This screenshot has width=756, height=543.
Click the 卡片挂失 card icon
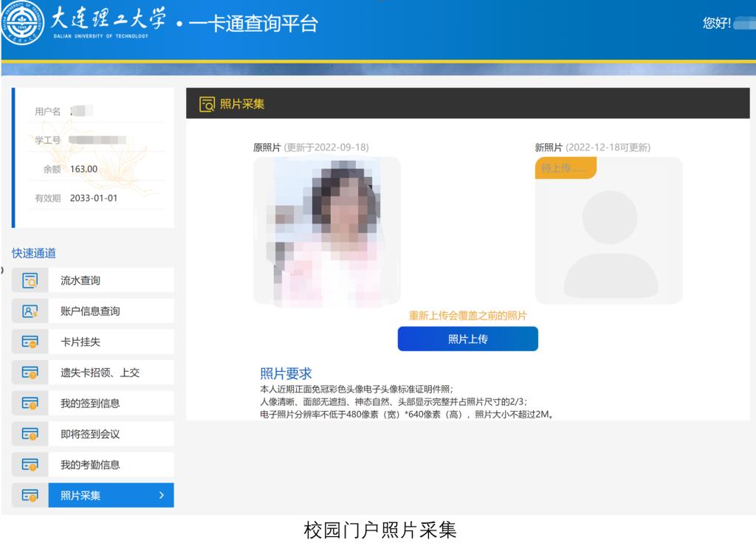pos(30,342)
